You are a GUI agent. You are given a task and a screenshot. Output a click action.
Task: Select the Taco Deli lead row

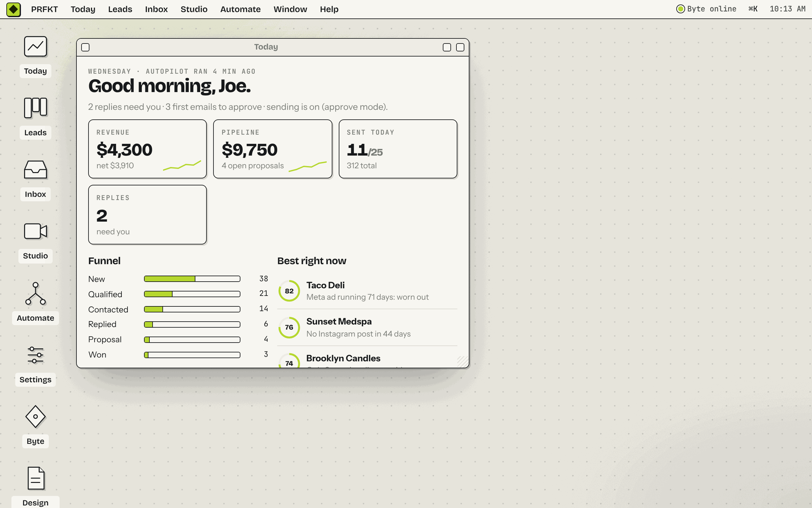point(367,291)
